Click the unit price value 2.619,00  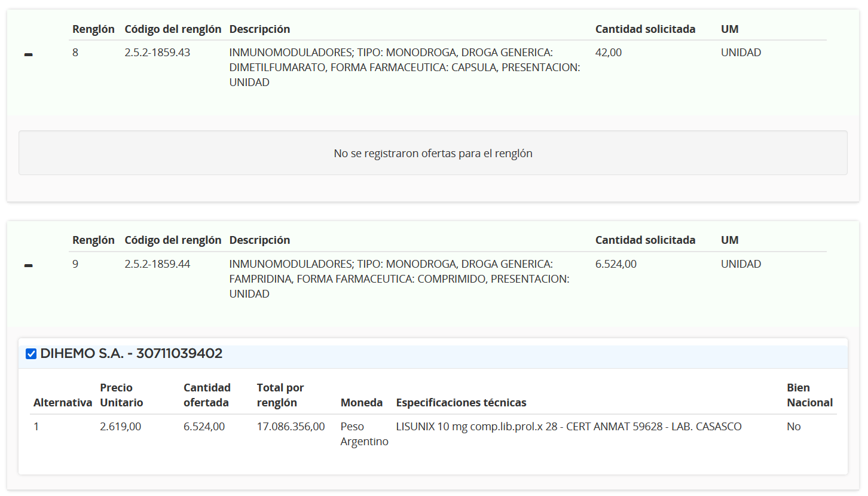click(120, 427)
